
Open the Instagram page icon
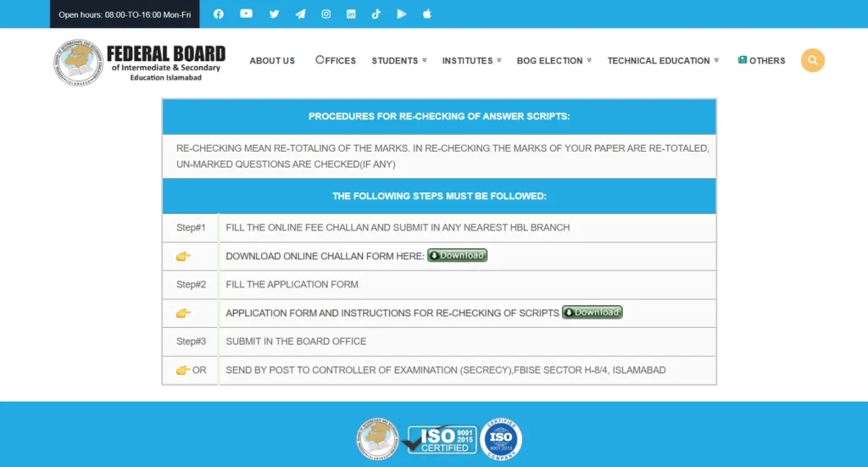pos(326,14)
